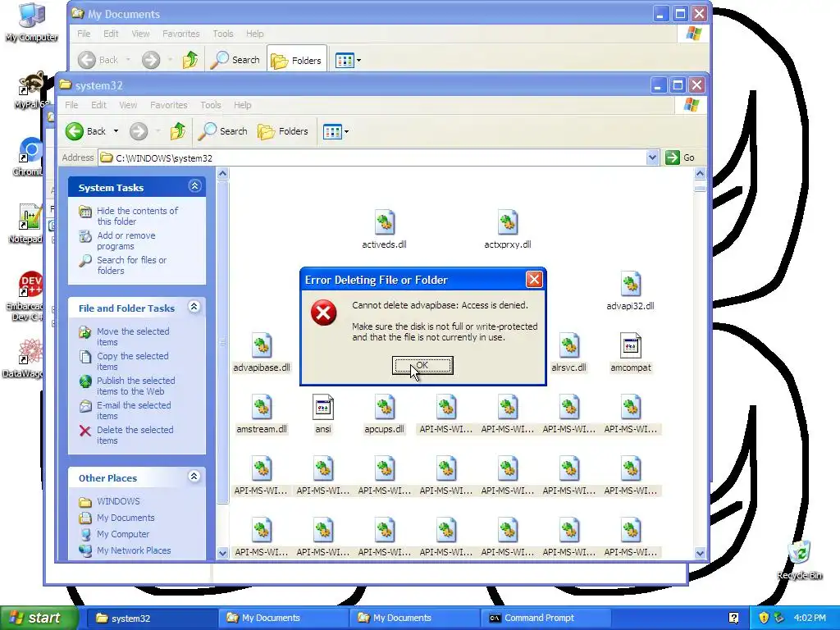Viewport: 840px width, 630px height.
Task: Click the help question mark tray icon
Action: click(x=734, y=619)
